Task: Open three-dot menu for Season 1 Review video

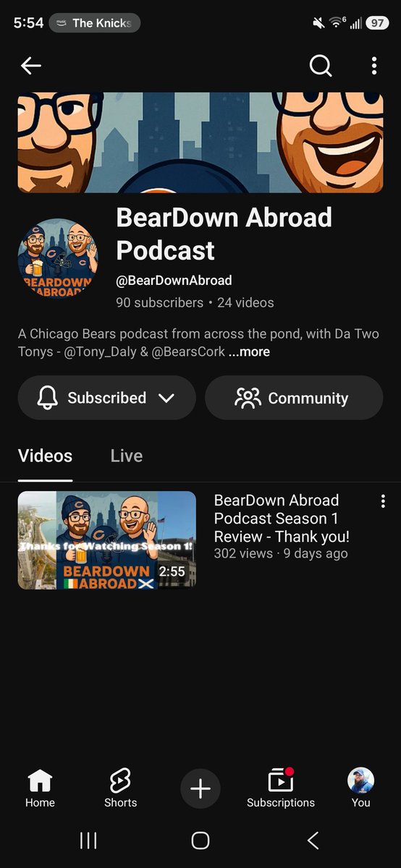Action: 383,501
